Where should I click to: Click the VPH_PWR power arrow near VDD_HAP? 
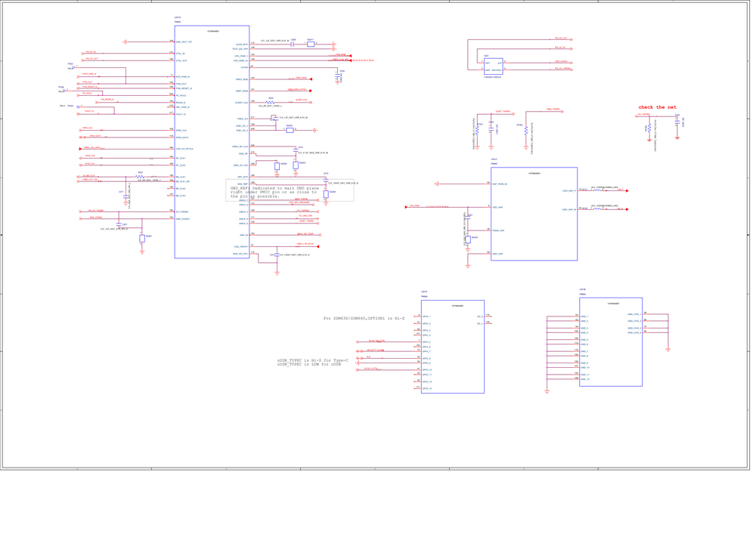point(406,207)
